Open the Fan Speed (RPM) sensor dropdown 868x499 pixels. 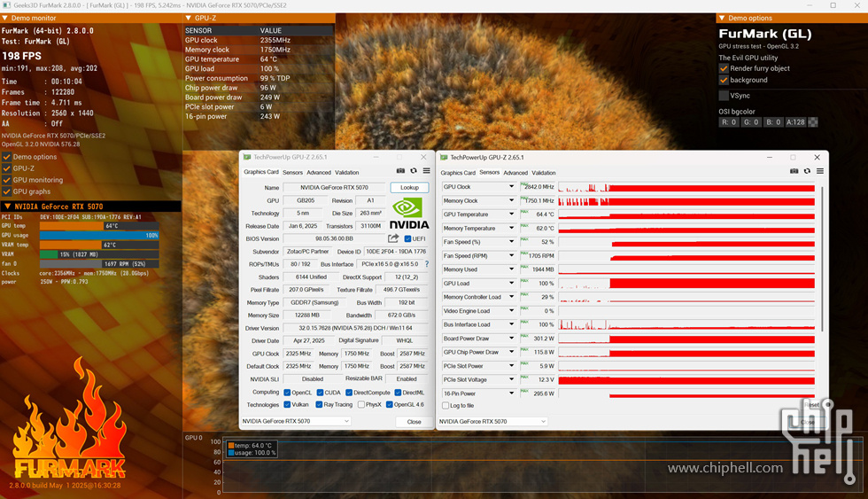click(511, 256)
